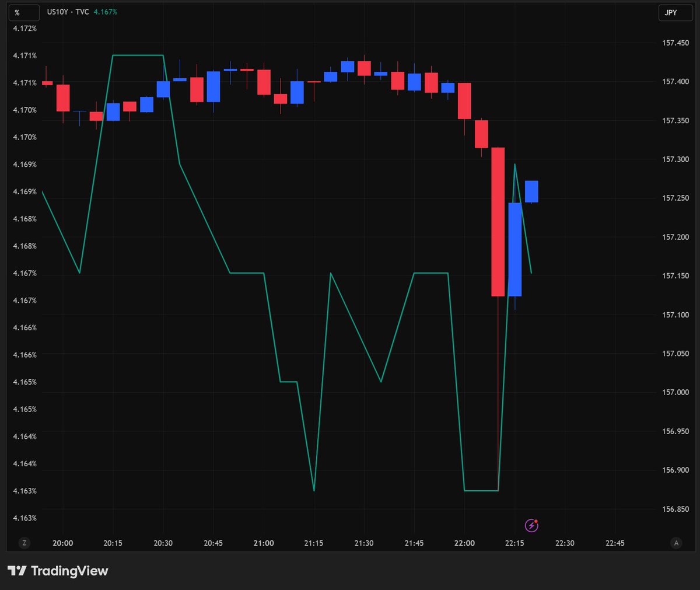Click the 157.250 price label
Image resolution: width=700 pixels, height=590 pixels.
pyautogui.click(x=675, y=198)
